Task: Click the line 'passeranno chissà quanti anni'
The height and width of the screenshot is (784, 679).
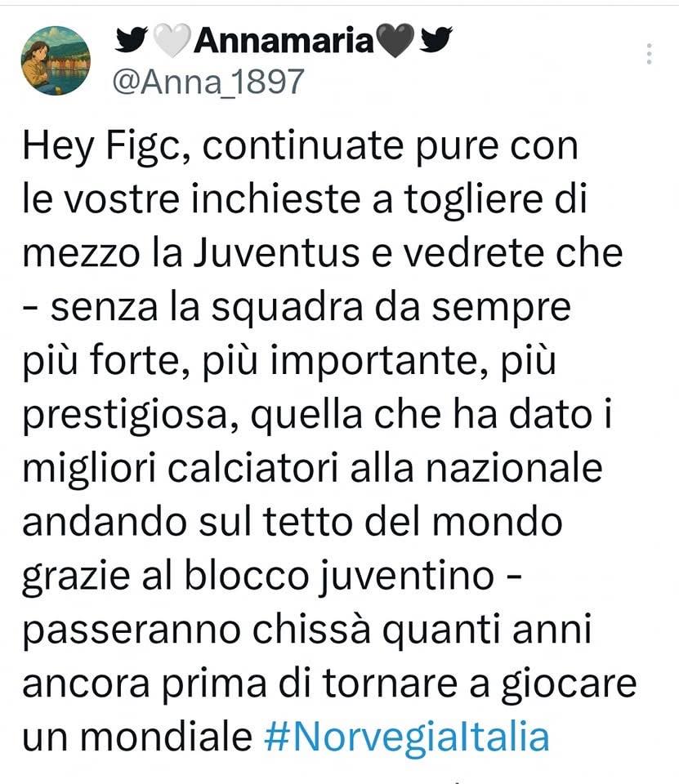Action: (307, 630)
